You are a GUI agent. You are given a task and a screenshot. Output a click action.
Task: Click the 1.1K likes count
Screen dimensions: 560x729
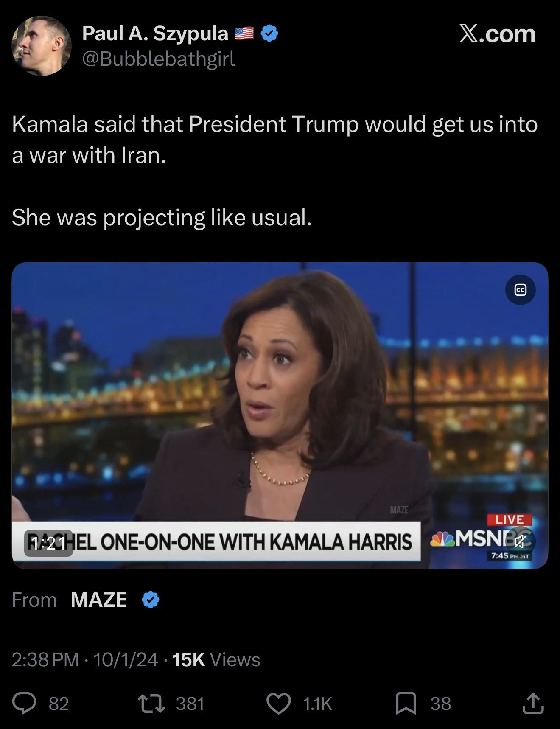tap(317, 704)
